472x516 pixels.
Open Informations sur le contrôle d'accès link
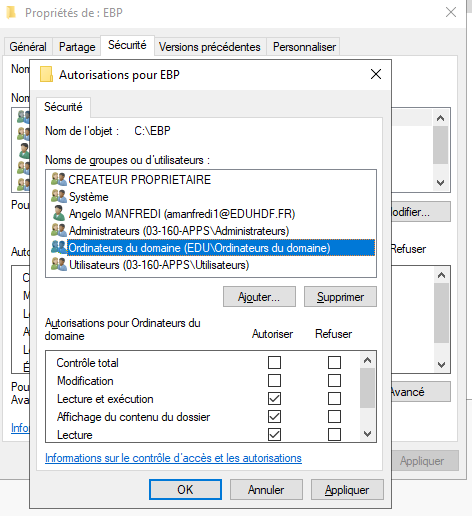click(x=173, y=458)
